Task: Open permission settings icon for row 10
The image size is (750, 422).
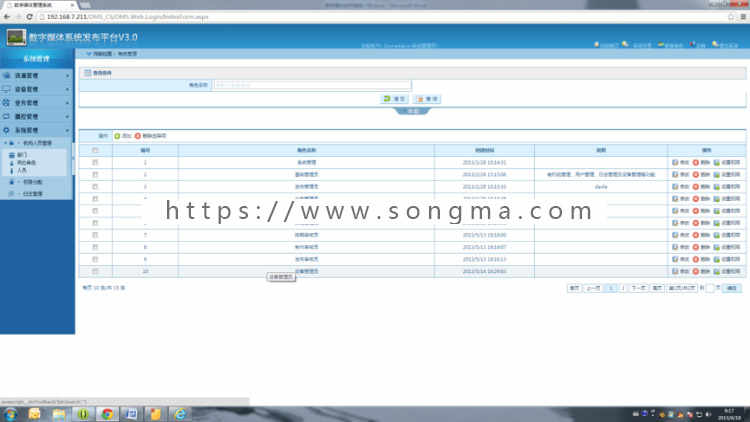Action: point(717,271)
